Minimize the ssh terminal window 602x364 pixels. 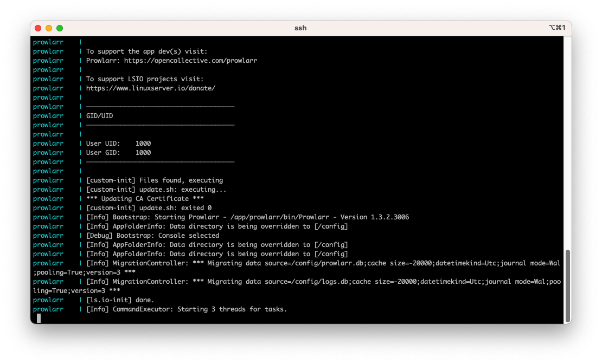[x=49, y=28]
